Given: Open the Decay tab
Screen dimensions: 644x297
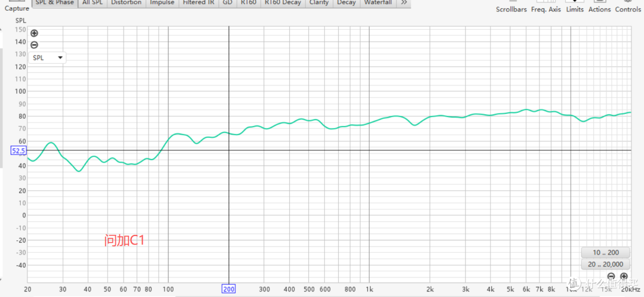Looking at the screenshot, I should pyautogui.click(x=346, y=3).
